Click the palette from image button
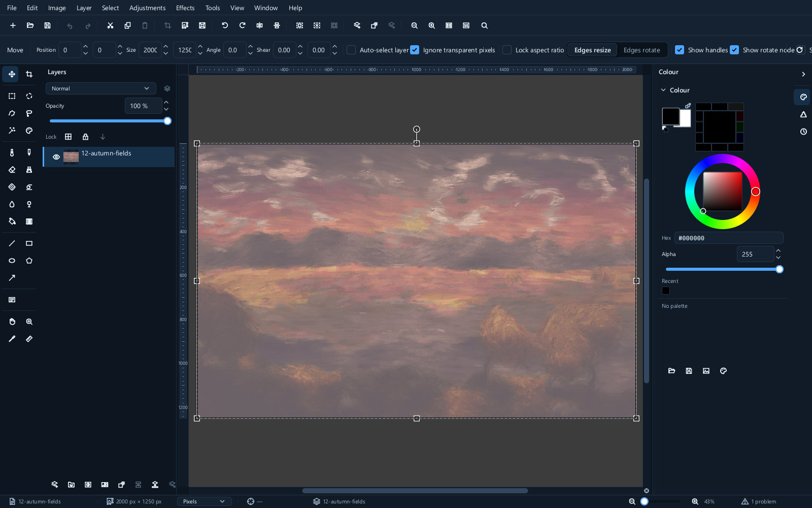Screen dimensions: 812x508 click(x=706, y=371)
